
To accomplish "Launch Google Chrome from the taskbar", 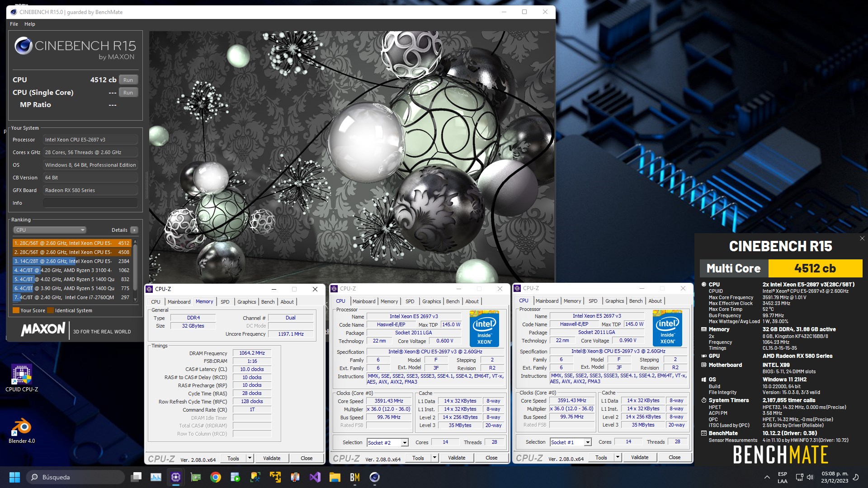I will point(216,477).
